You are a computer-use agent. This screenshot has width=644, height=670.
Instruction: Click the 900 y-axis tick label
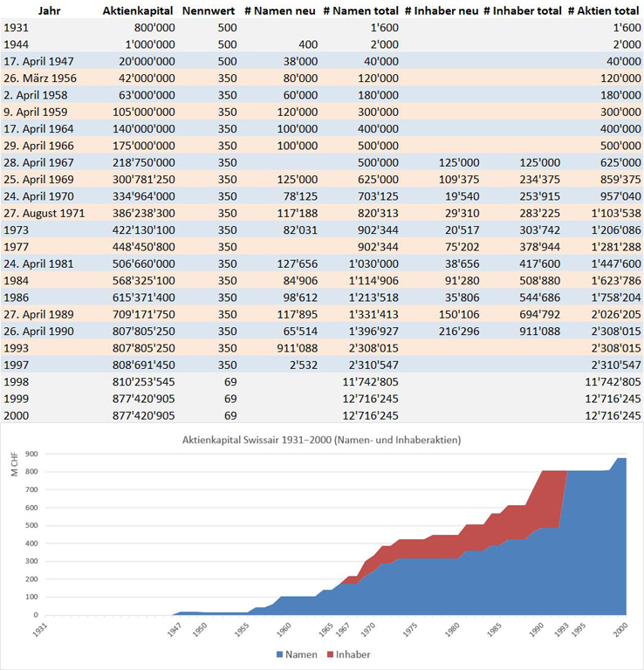[x=31, y=454]
